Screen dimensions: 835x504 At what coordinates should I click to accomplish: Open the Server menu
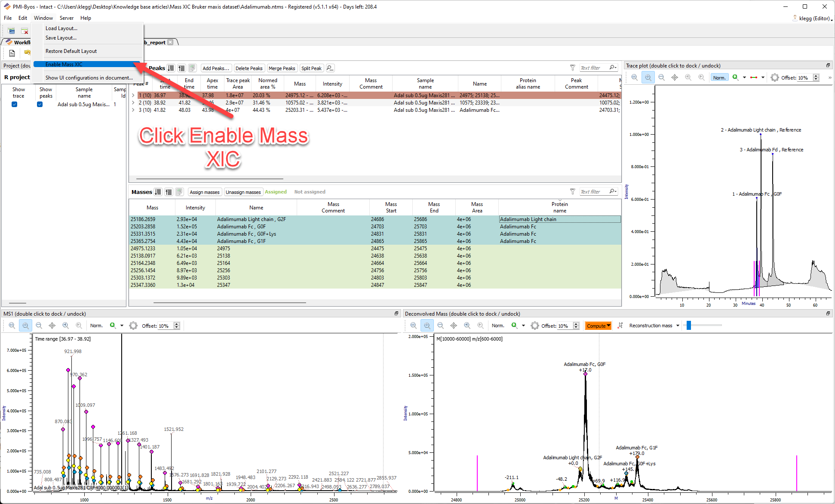point(67,18)
